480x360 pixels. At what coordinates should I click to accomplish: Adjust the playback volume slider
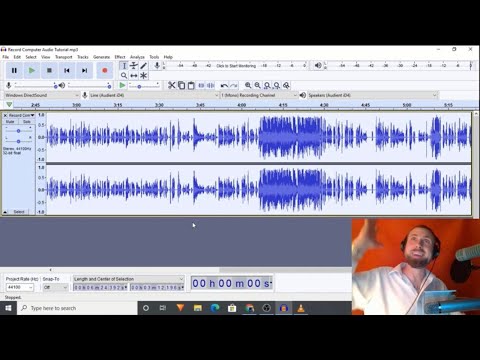(x=89, y=86)
